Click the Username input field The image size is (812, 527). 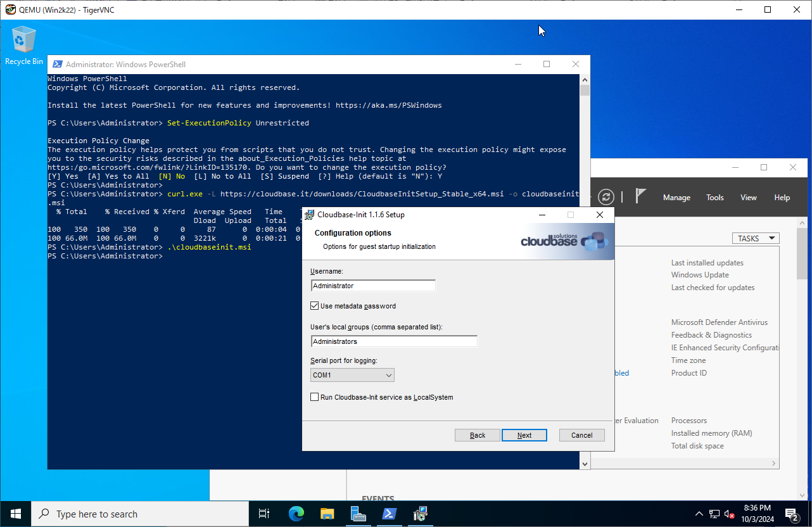tap(373, 286)
